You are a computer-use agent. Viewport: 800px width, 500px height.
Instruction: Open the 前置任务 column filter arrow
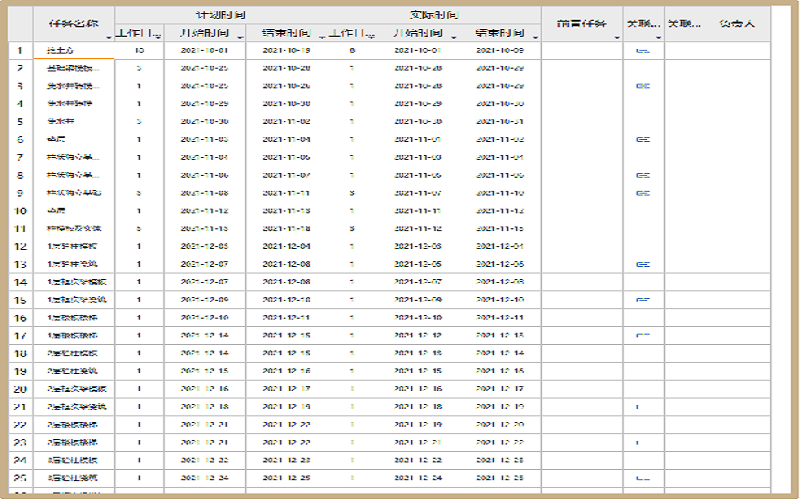[x=617, y=37]
